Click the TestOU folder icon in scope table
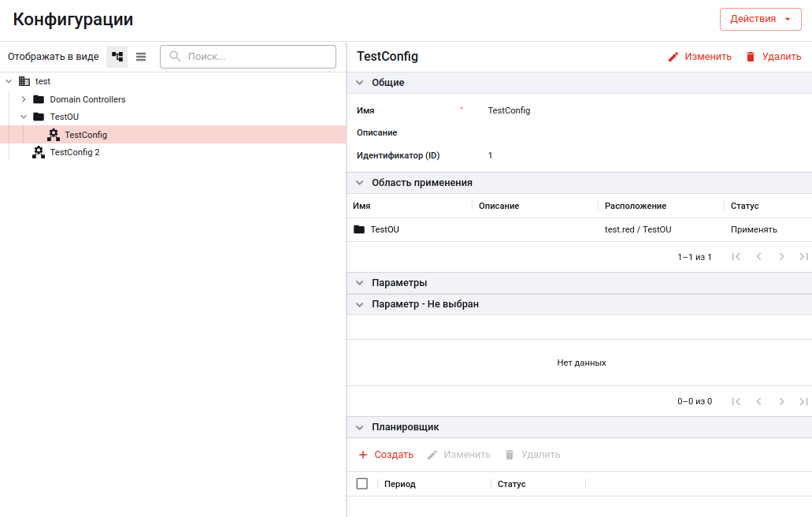812x517 pixels. [359, 229]
